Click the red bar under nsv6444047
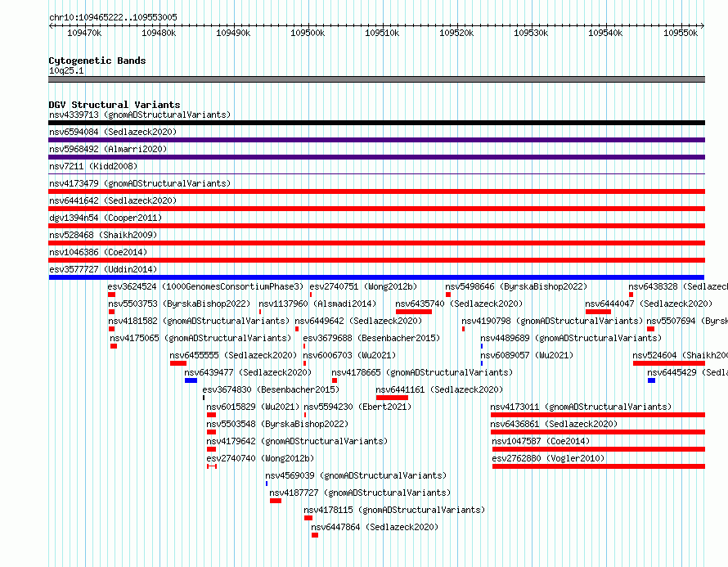Screen dimensions: 728x567 coord(599,312)
